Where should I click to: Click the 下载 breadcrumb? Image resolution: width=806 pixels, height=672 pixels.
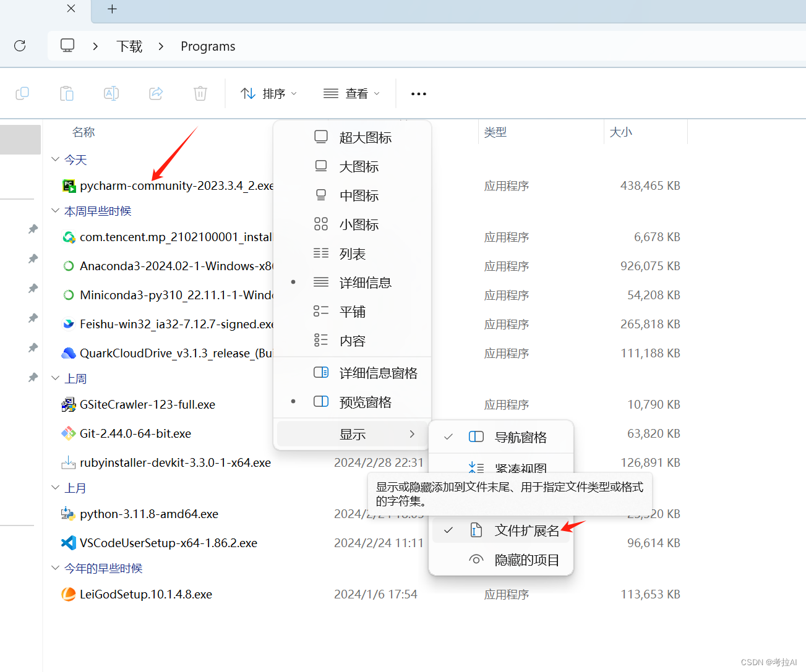click(129, 46)
